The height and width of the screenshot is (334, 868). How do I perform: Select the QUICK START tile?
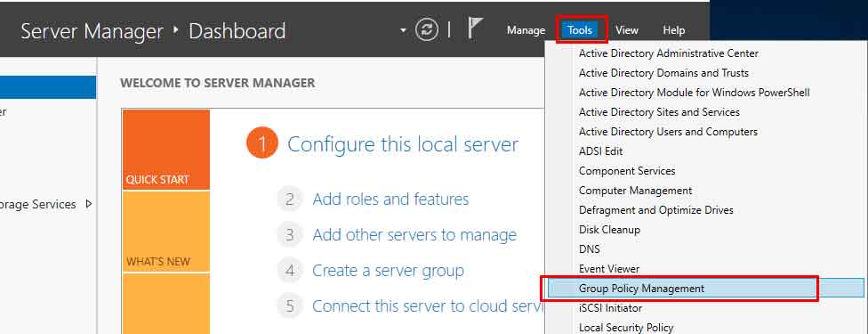click(166, 150)
